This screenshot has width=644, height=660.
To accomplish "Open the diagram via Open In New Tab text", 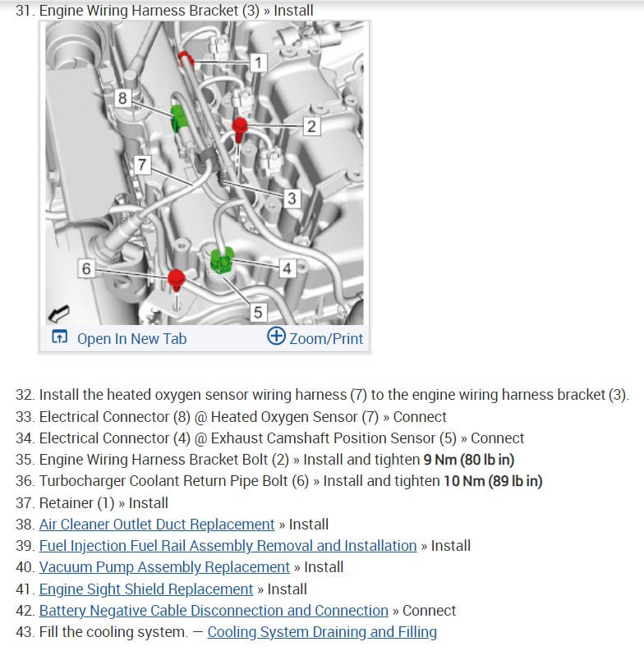I will pos(131,339).
